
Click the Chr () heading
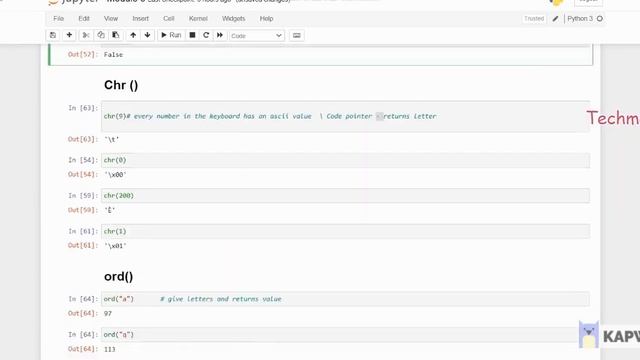(x=121, y=85)
